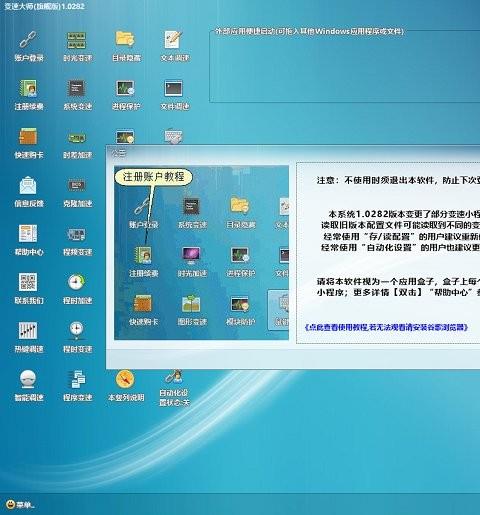
Task: Click the green memory-stick icon beside 快速购卡
Action: (x=77, y=137)
